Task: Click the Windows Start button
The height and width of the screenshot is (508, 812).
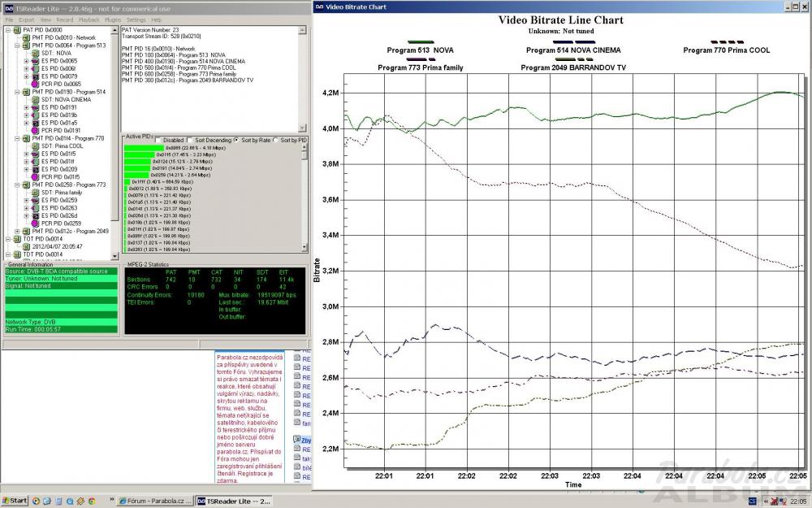Action: tap(15, 501)
